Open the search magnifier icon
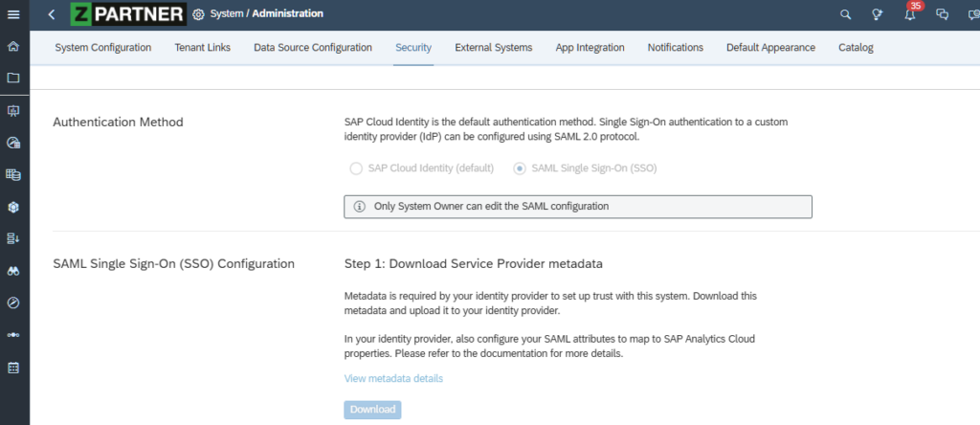This screenshot has width=980, height=425. coord(845,14)
